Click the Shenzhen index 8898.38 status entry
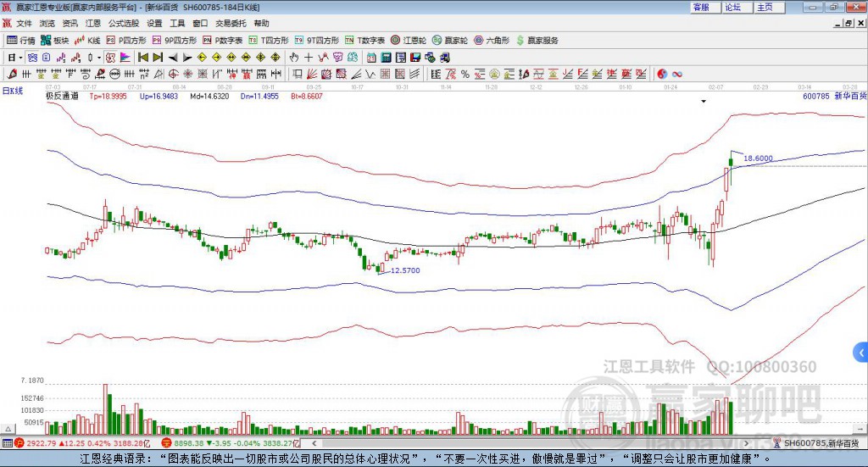Screen dimensions: 868x467 point(231,443)
